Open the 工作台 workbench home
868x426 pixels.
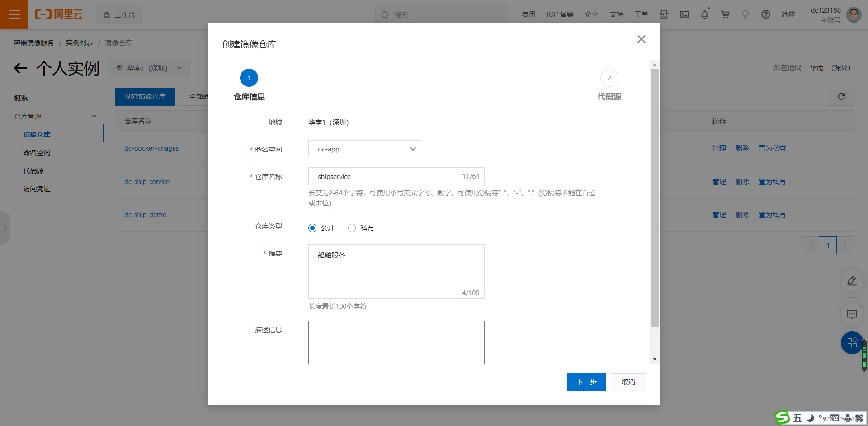tap(119, 14)
